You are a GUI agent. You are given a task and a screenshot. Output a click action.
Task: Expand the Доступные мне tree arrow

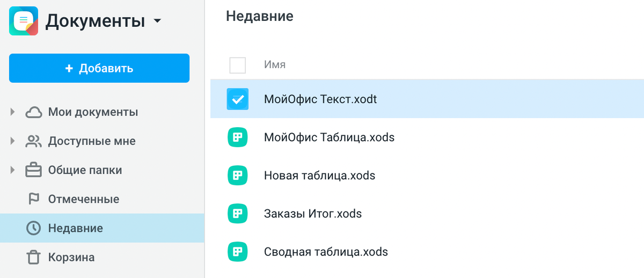[12, 141]
